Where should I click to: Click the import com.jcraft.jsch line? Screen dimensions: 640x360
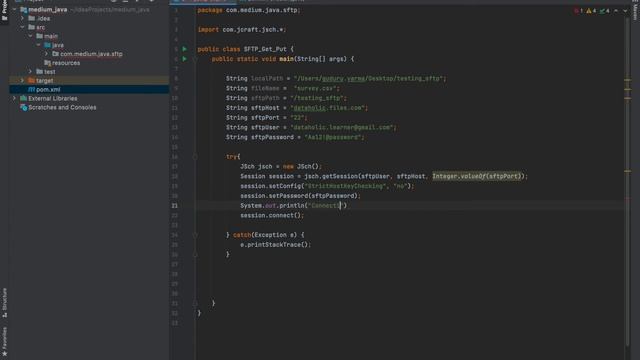pyautogui.click(x=242, y=29)
